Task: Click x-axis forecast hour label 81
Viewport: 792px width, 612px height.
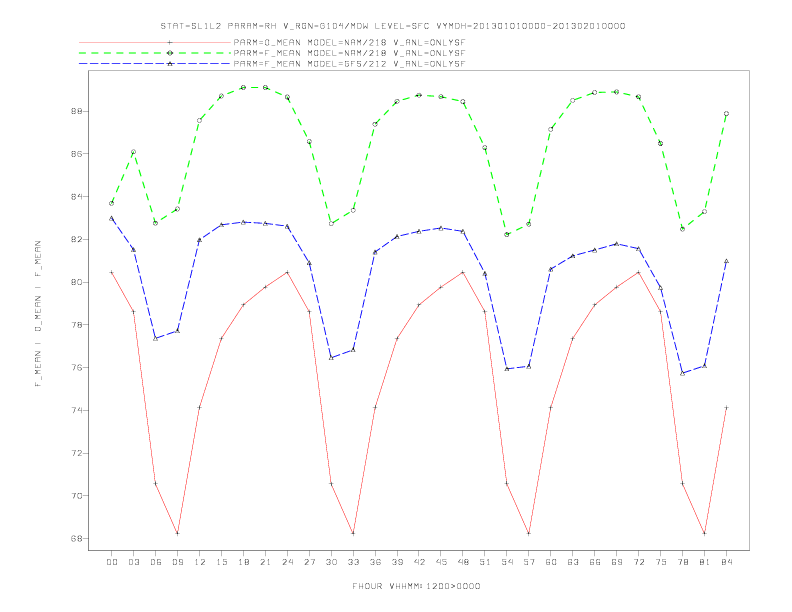Action: coord(705,562)
